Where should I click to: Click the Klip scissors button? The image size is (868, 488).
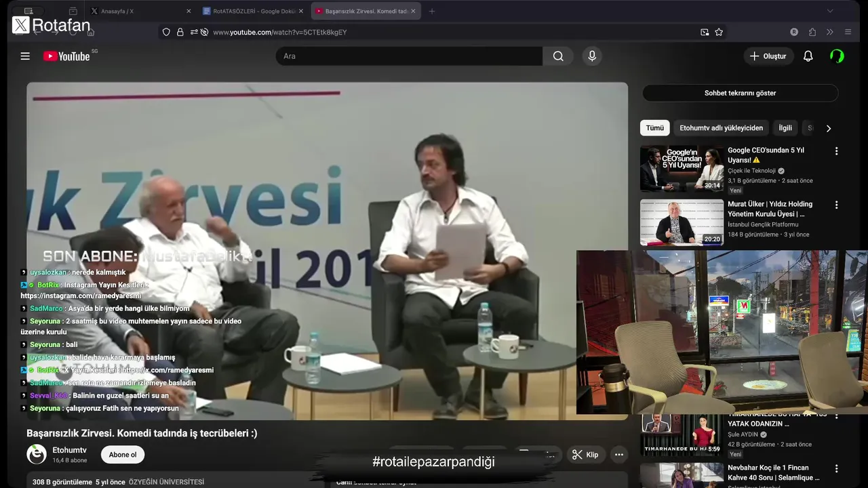tap(585, 455)
